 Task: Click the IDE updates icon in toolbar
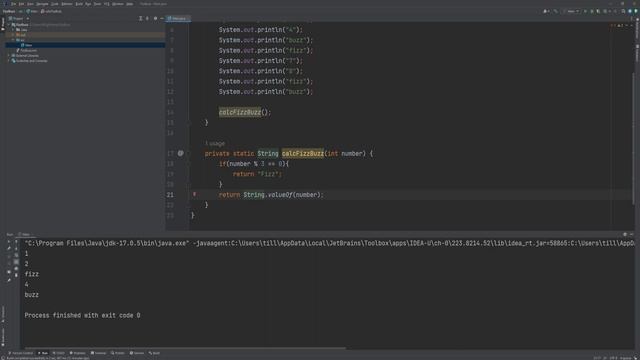(630, 11)
